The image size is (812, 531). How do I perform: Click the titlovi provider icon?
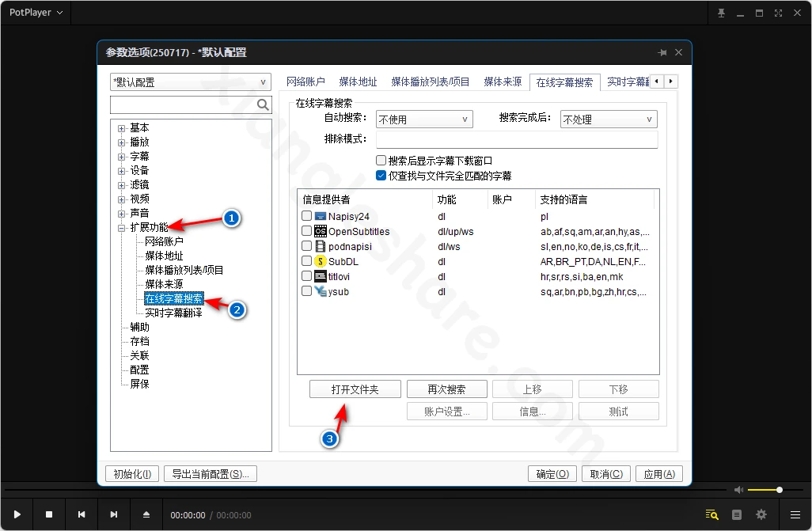pyautogui.click(x=320, y=276)
